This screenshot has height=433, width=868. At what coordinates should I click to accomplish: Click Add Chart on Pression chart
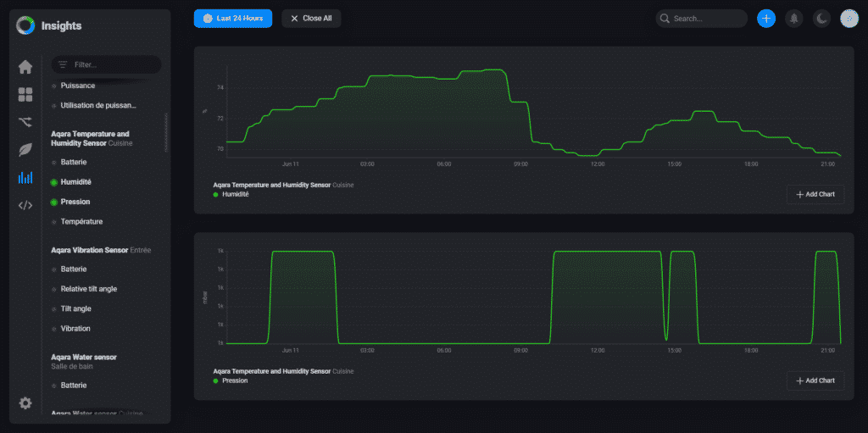[815, 380]
